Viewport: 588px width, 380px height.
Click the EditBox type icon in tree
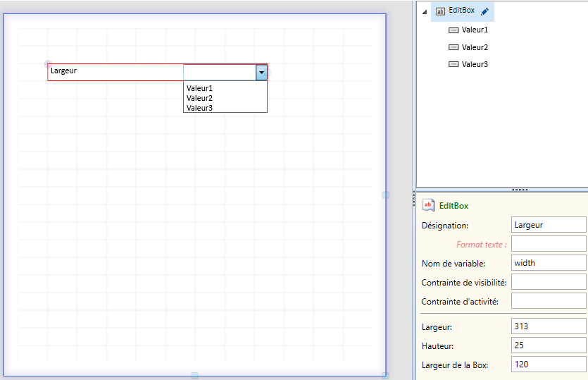(x=440, y=11)
